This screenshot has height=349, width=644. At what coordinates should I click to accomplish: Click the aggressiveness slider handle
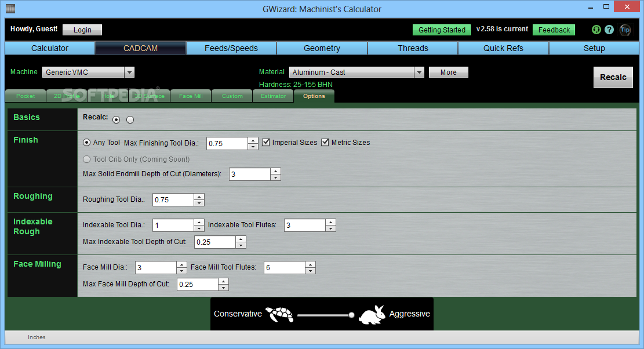(352, 315)
